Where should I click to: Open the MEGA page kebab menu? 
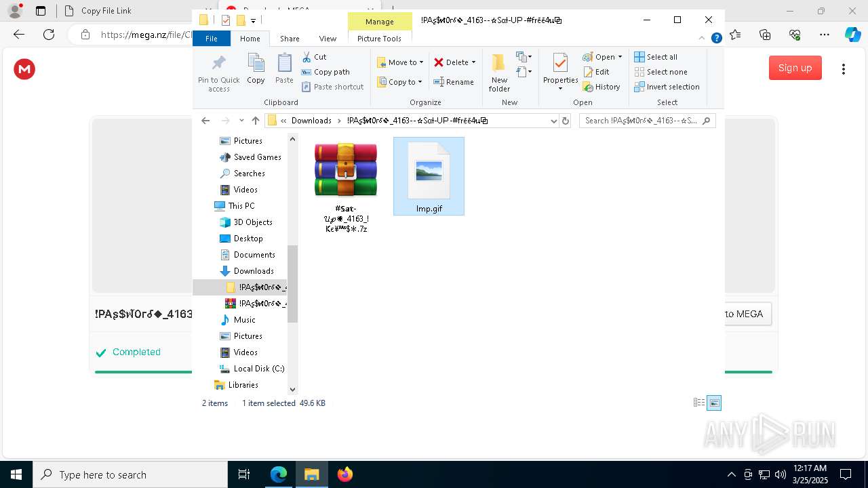click(844, 68)
